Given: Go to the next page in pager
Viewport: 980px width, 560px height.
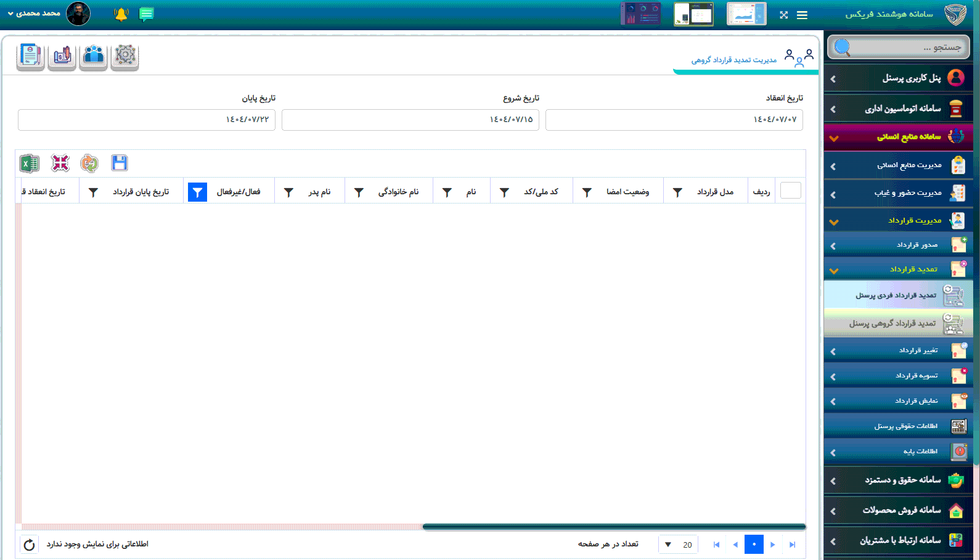Looking at the screenshot, I should (773, 545).
